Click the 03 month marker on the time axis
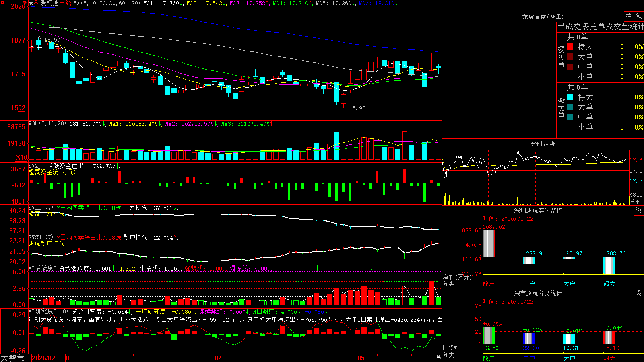The image size is (644, 362). (69, 358)
